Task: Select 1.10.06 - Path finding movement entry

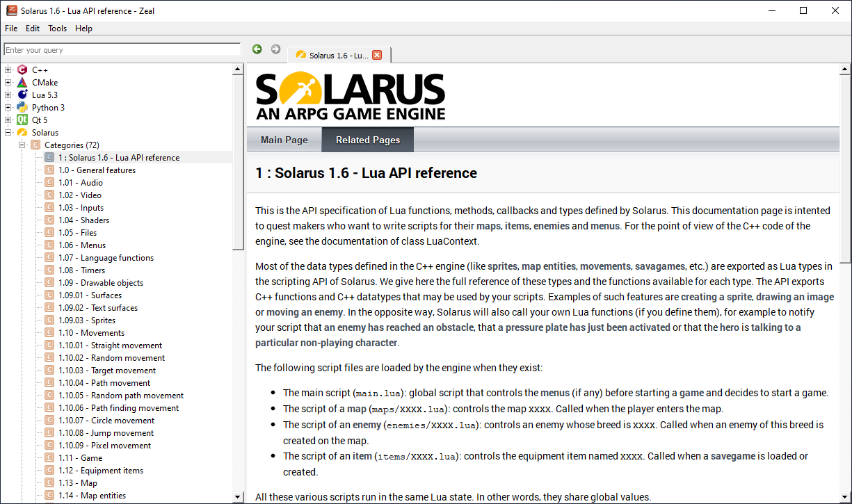Action: pyautogui.click(x=118, y=407)
